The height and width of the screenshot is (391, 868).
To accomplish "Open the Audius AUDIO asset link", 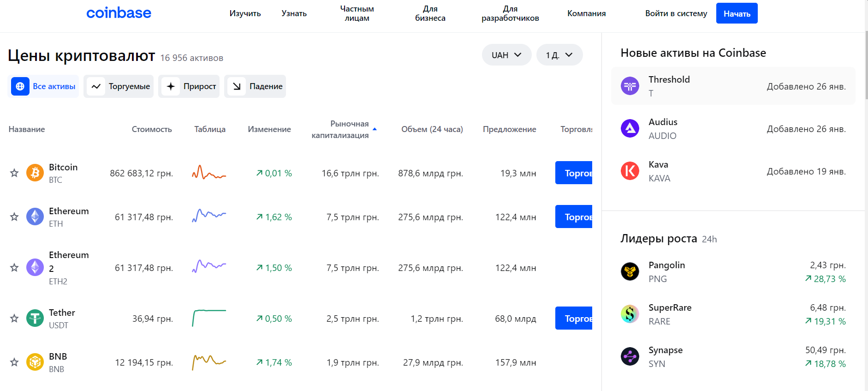I will [733, 128].
